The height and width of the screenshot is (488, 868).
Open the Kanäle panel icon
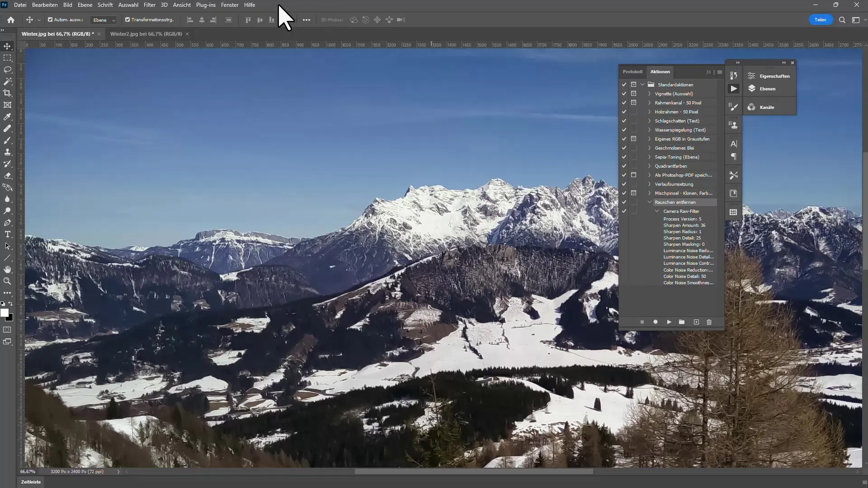[x=751, y=107]
